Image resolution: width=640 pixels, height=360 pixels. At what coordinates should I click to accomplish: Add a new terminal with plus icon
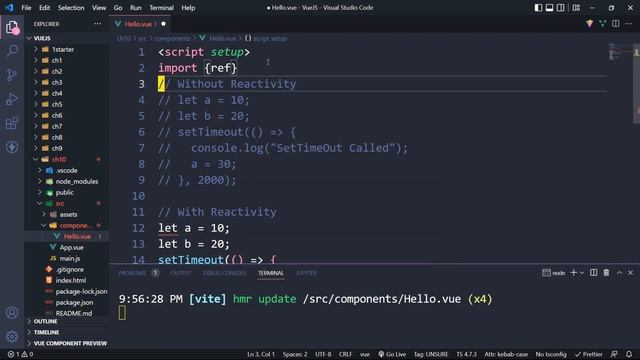(573, 273)
